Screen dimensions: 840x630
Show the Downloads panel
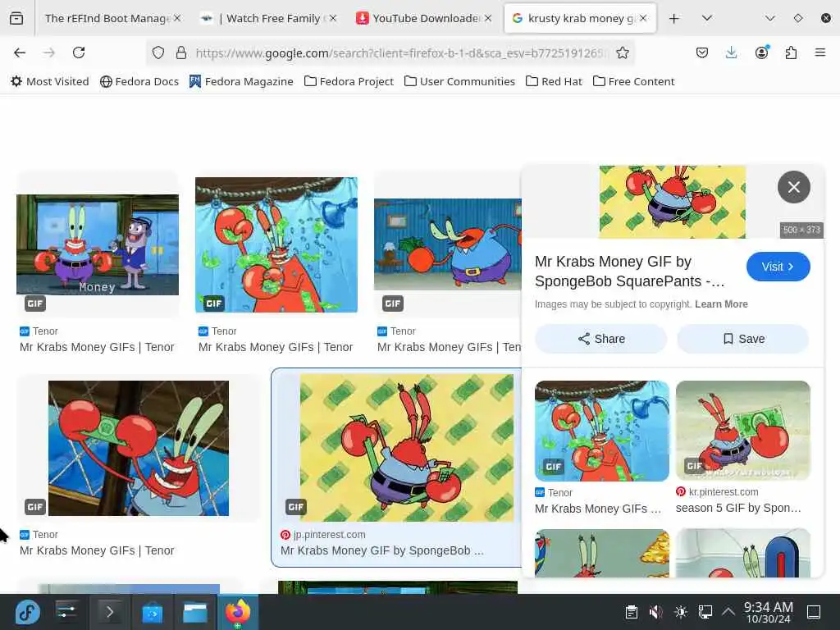pos(731,52)
